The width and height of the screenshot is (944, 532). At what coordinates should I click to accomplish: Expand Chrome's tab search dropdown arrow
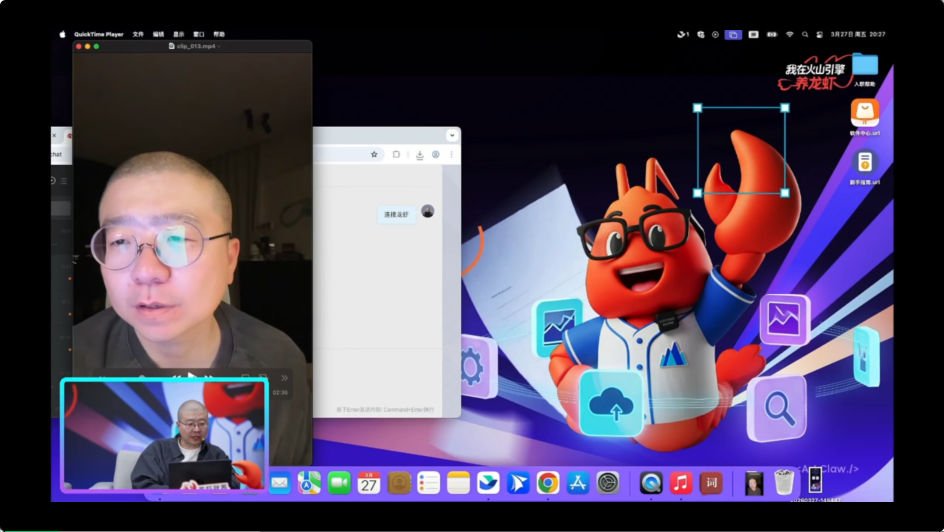coord(452,135)
